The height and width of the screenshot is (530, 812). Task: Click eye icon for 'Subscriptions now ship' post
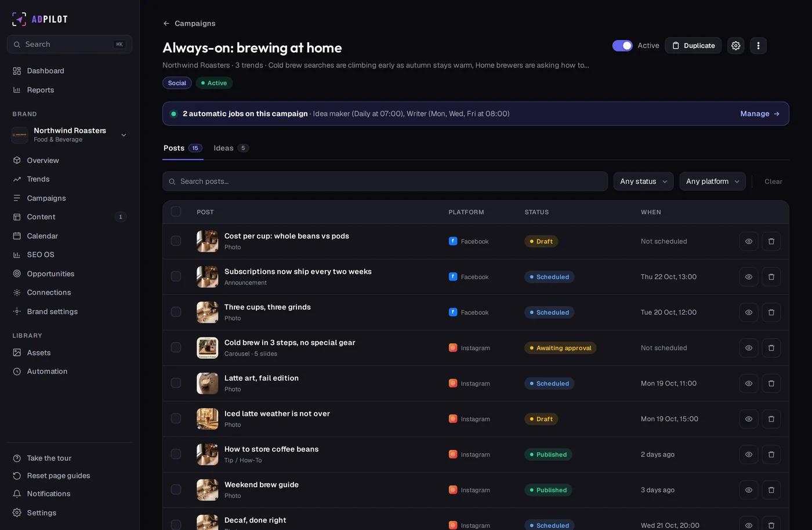[x=749, y=277]
